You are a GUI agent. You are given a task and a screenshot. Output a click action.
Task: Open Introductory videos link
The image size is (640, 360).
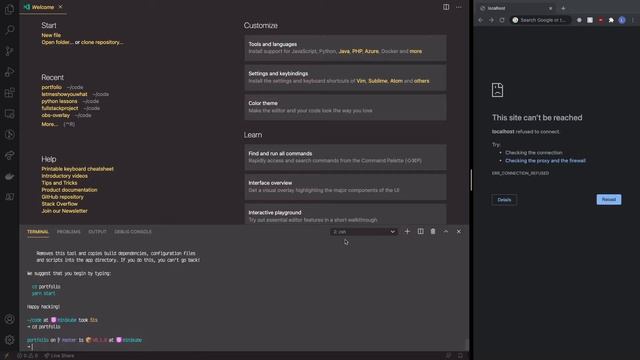[64, 176]
